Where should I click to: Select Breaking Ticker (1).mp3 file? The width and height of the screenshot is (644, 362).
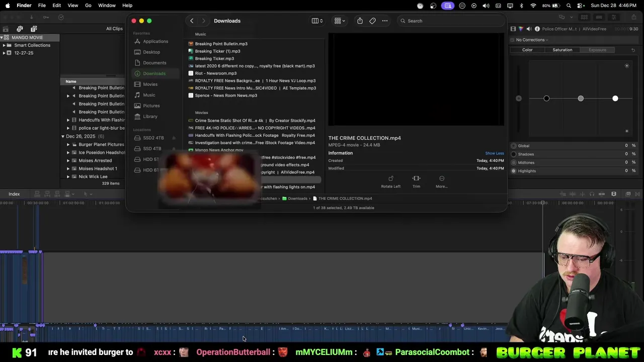coord(217,51)
